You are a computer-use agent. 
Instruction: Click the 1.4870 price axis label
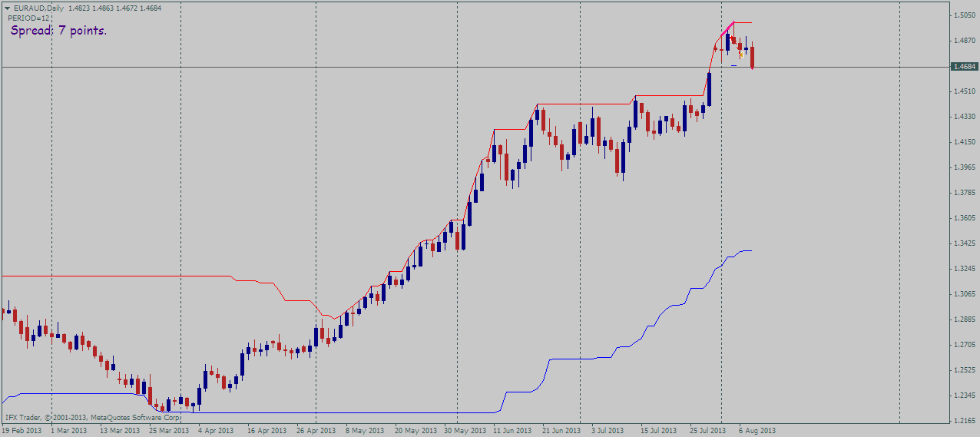coord(965,41)
